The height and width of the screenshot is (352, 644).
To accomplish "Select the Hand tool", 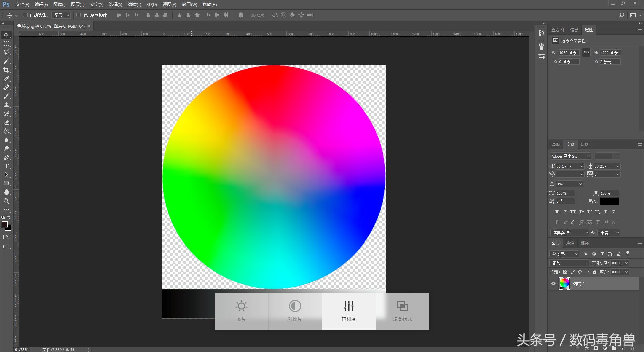I will pos(6,192).
